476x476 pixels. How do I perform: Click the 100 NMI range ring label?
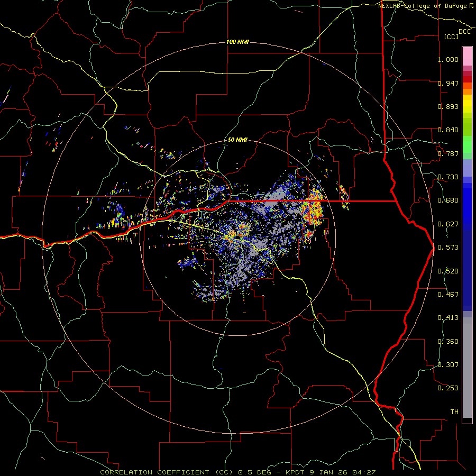pyautogui.click(x=237, y=42)
